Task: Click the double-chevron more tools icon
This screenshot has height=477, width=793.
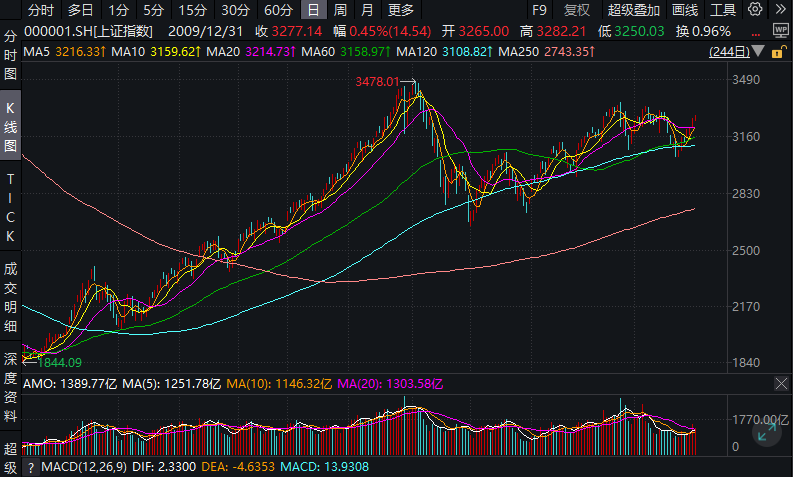Action: pyautogui.click(x=779, y=10)
